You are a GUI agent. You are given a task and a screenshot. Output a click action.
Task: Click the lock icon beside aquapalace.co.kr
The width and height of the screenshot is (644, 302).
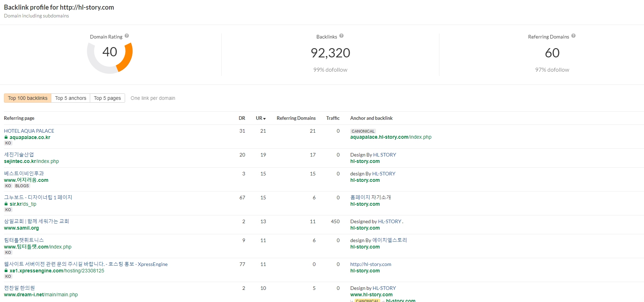(6, 137)
